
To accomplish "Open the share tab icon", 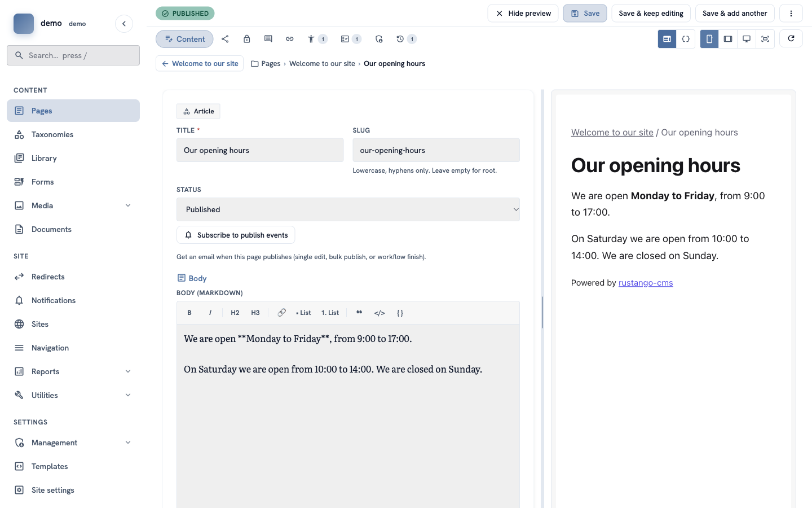I will (225, 39).
